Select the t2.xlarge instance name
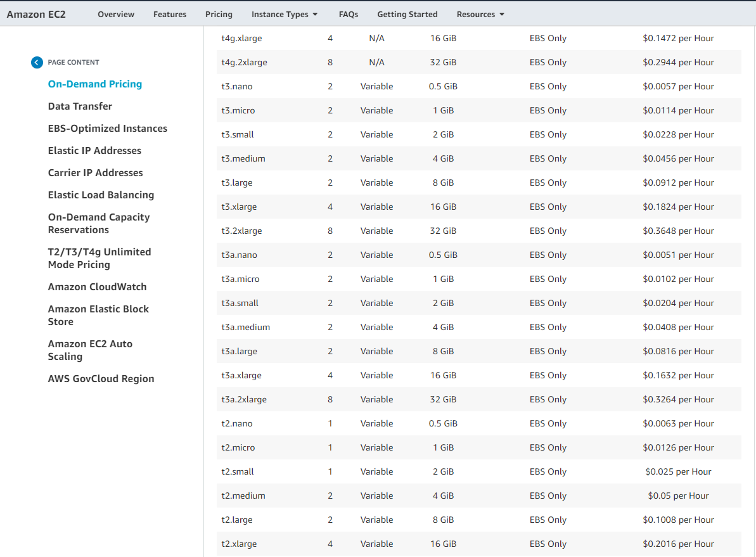 click(x=239, y=544)
